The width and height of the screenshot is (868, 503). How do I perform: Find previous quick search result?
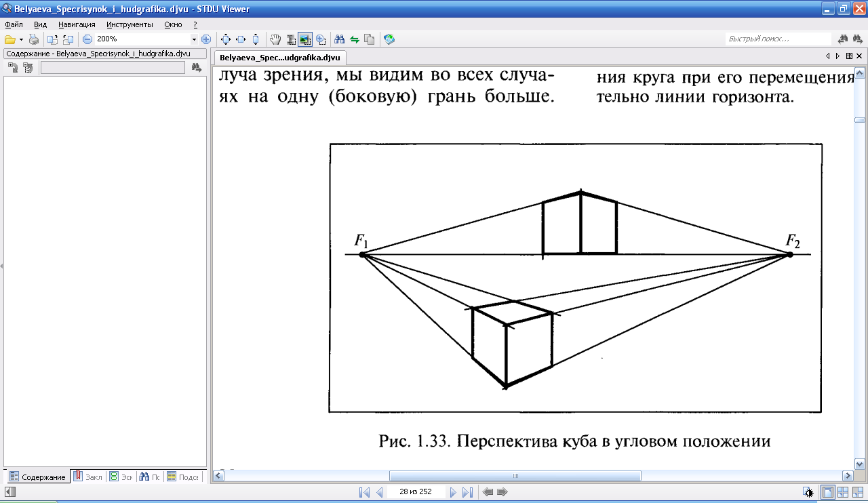[x=844, y=39]
